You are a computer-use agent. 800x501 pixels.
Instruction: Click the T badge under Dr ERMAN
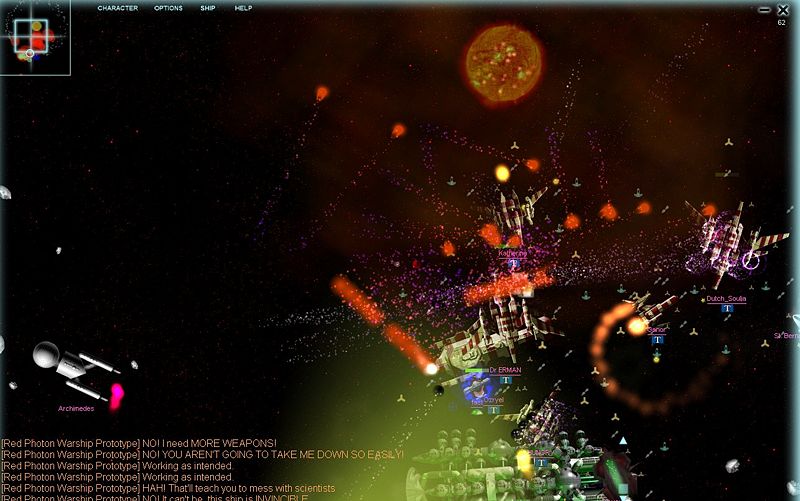click(506, 380)
